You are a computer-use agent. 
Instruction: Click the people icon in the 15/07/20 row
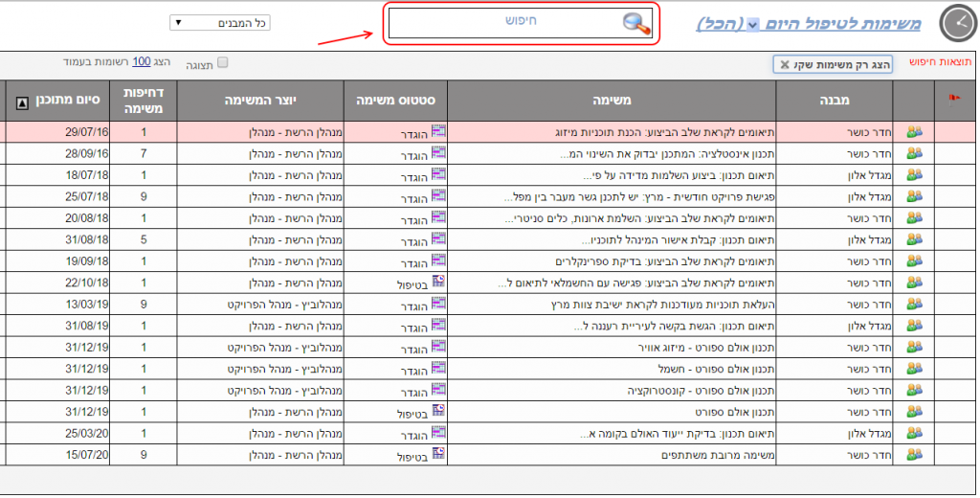click(x=914, y=454)
